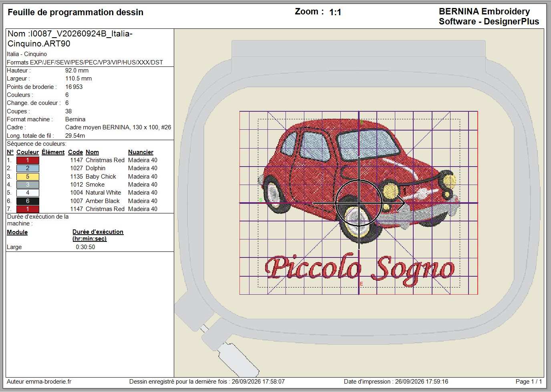Click the 'Piccolo Sogno' embroidered lettering
This screenshot has width=551, height=392.
(x=359, y=269)
